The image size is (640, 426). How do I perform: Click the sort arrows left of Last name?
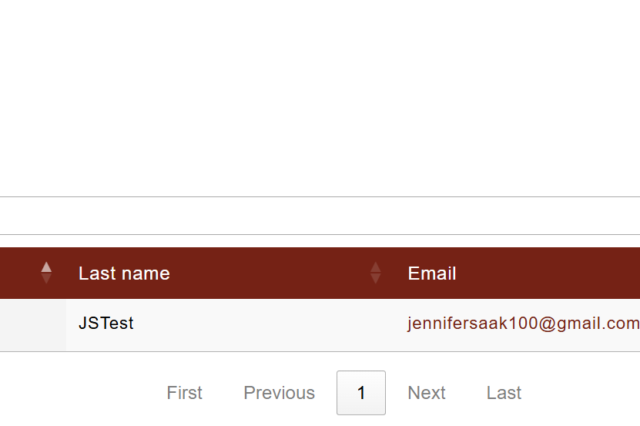tap(46, 272)
